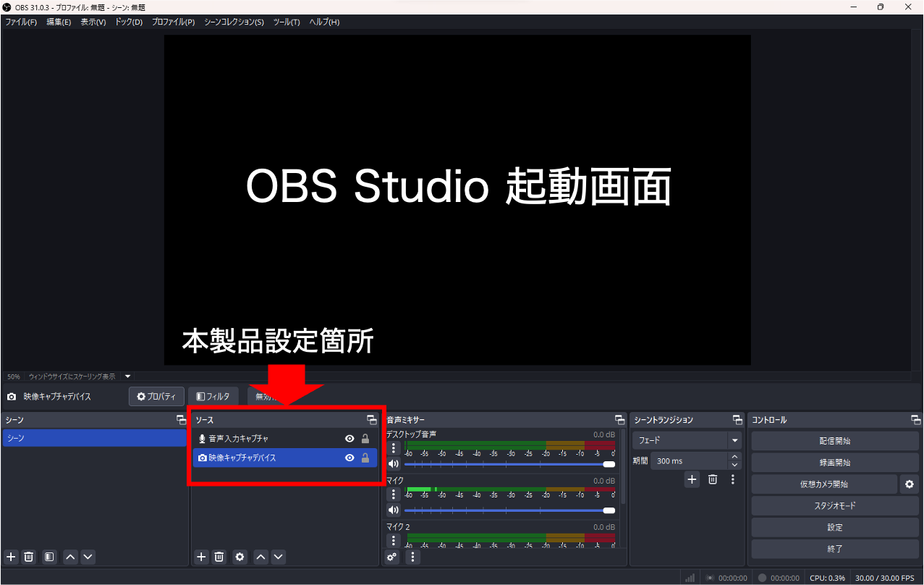The width and height of the screenshot is (924, 585).
Task: Add a new scene with the plus icon
Action: (x=11, y=557)
